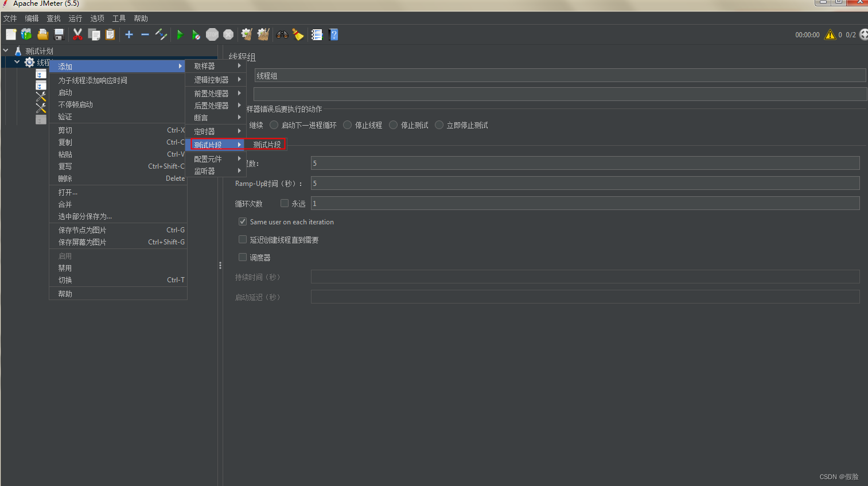Click the Open file folder toolbar icon
The width and height of the screenshot is (868, 486).
[42, 34]
